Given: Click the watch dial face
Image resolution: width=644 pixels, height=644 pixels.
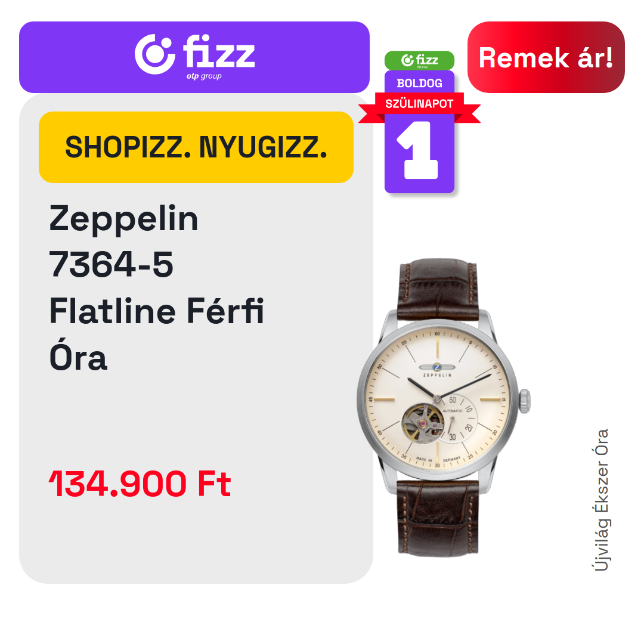Looking at the screenshot, I should coord(438,399).
